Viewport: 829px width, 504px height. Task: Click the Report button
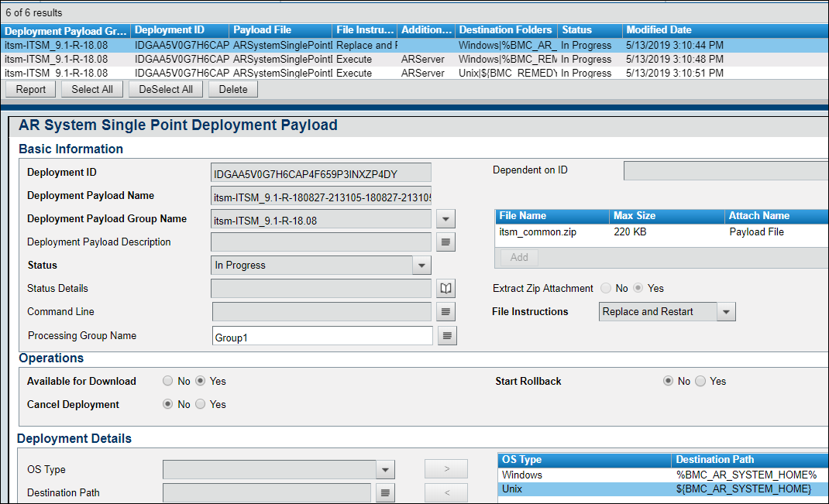pos(31,89)
